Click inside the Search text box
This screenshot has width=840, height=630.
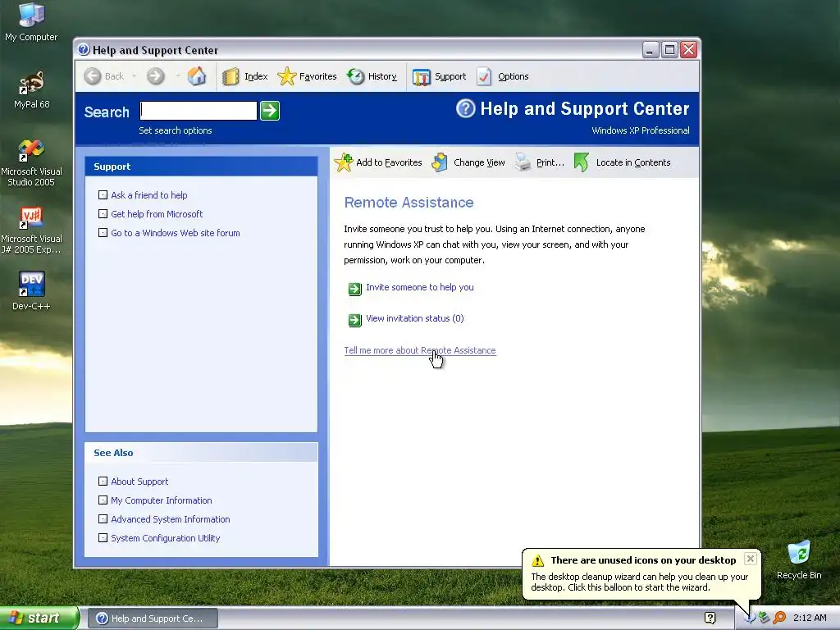pyautogui.click(x=199, y=111)
